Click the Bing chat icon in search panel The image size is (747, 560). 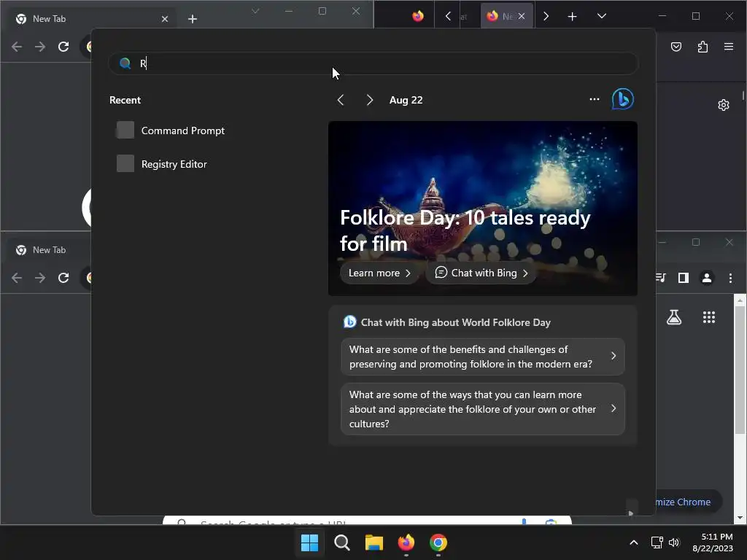click(x=623, y=99)
